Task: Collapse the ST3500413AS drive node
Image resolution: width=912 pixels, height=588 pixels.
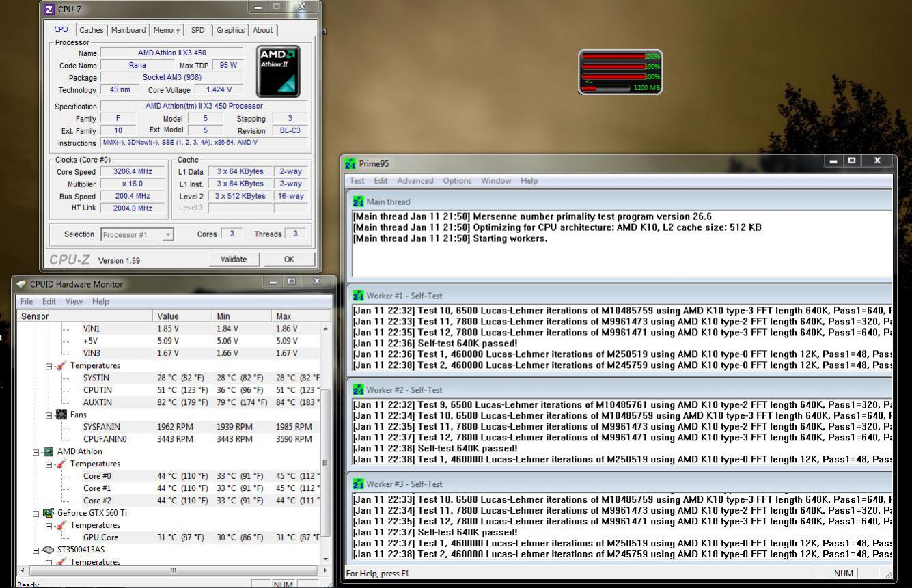Action: (36, 550)
